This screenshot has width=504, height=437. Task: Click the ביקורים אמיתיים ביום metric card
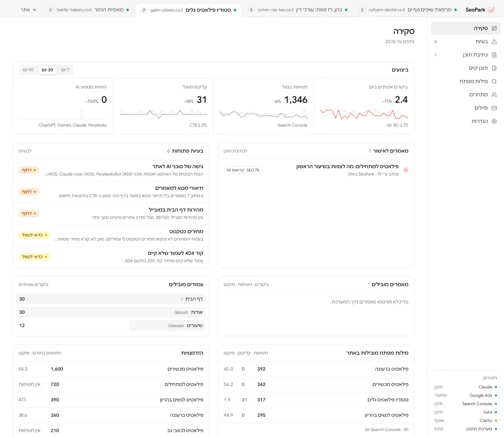click(x=364, y=106)
